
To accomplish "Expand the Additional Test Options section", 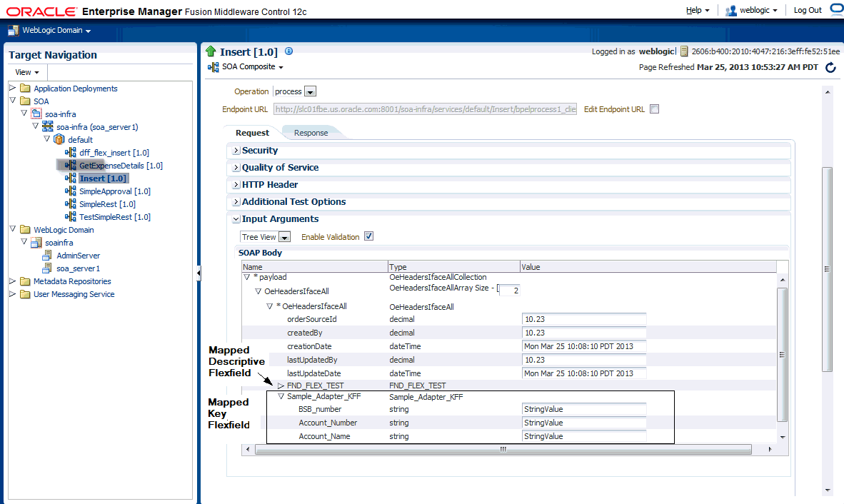I will click(236, 202).
